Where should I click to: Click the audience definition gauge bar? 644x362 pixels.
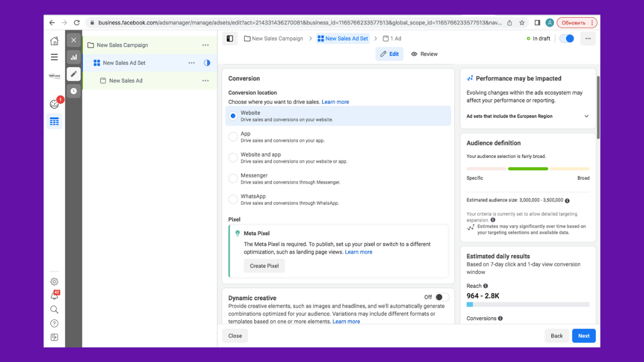click(528, 169)
